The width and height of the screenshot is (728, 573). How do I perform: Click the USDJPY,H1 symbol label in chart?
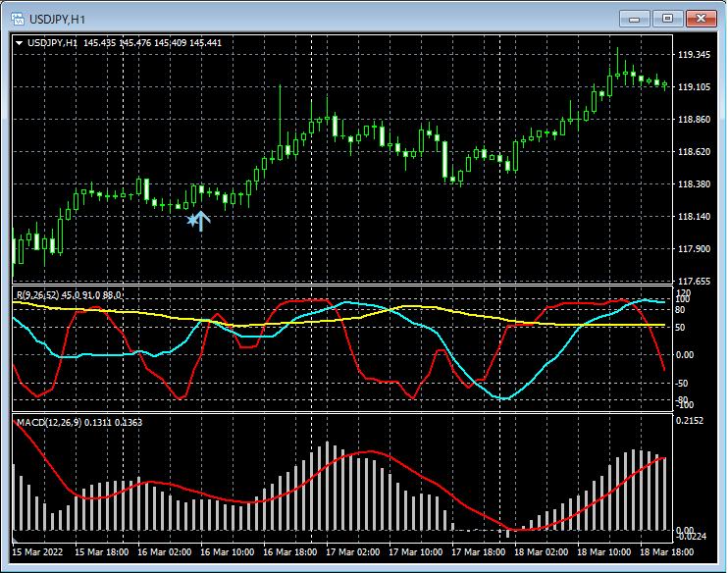(53, 42)
